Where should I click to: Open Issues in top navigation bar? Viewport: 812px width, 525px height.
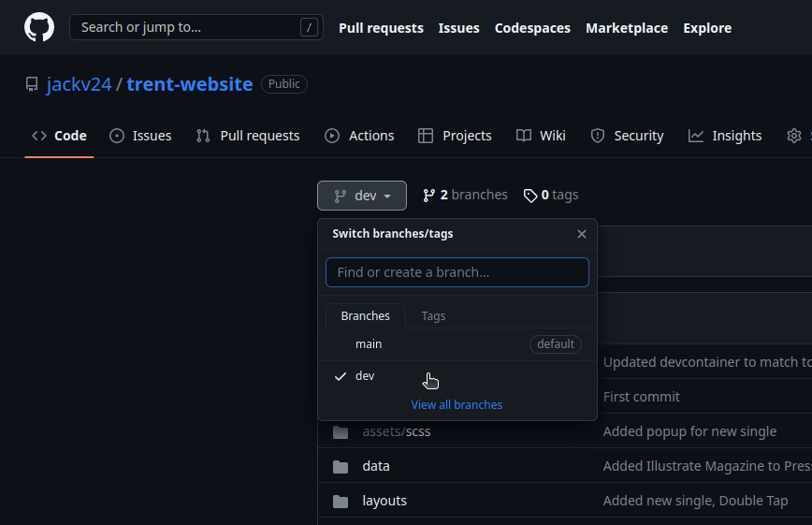[458, 28]
